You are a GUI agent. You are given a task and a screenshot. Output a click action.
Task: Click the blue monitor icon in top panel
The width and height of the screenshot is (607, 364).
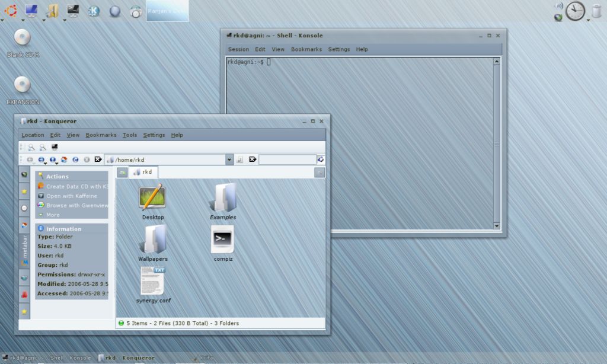pos(31,11)
